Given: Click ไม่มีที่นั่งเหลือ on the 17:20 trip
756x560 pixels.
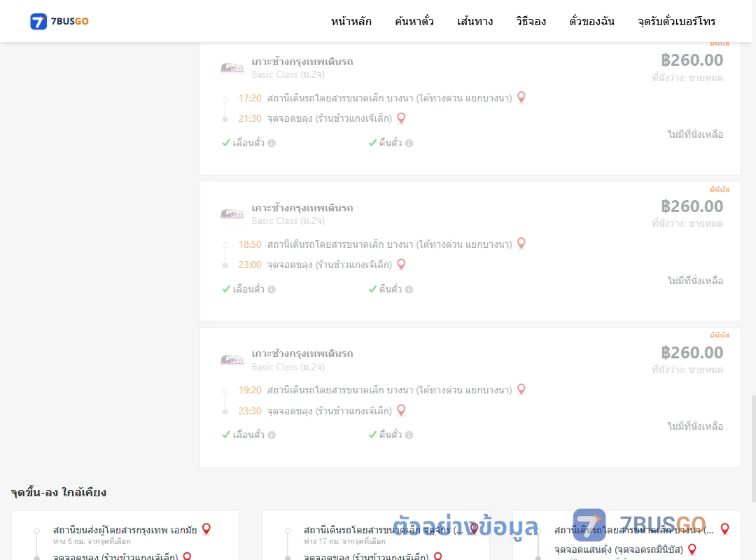Looking at the screenshot, I should click(x=695, y=134).
